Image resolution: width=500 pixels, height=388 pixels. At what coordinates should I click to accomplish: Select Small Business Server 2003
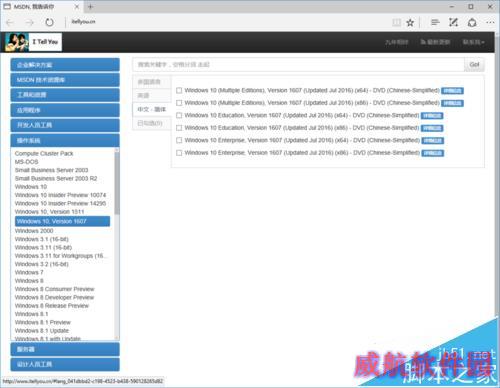[x=52, y=170]
